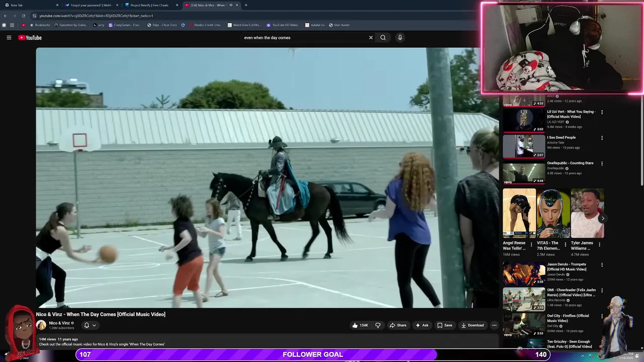Mute the tab using its speaker icon
This screenshot has height=362, width=644.
click(x=230, y=5)
